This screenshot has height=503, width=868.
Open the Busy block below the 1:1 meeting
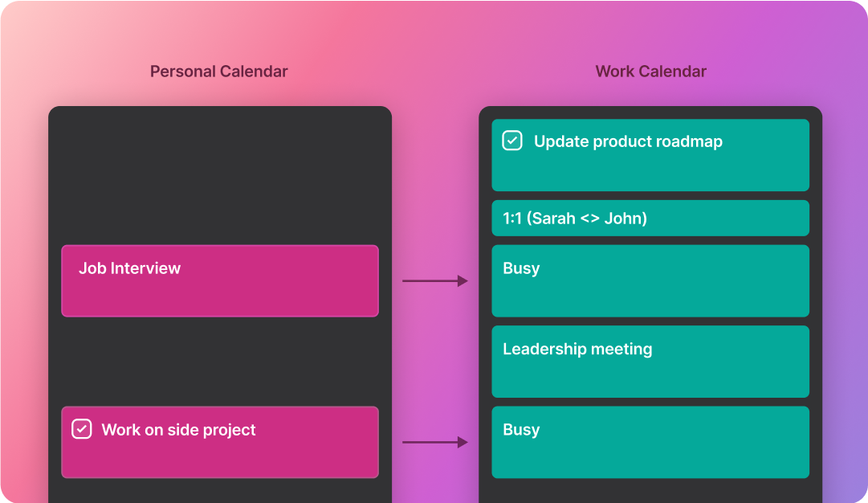coord(650,281)
